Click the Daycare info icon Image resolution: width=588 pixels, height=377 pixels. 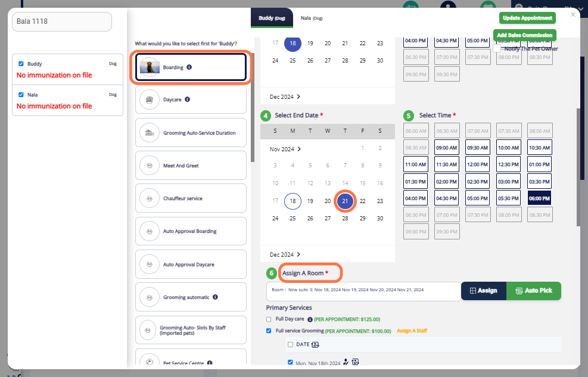187,99
